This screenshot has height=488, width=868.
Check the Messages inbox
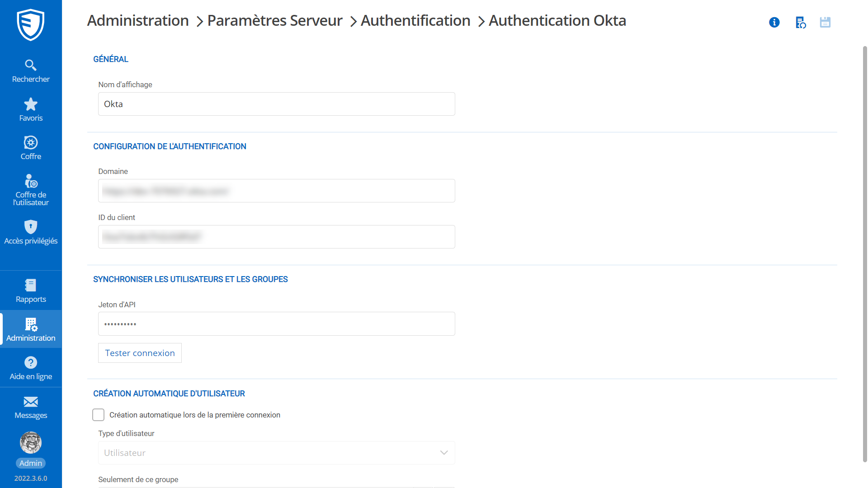(x=30, y=407)
